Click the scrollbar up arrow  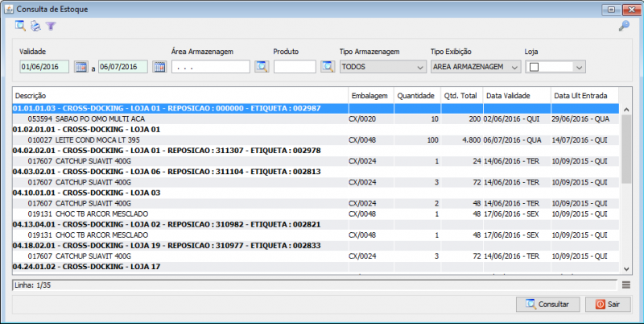click(626, 110)
